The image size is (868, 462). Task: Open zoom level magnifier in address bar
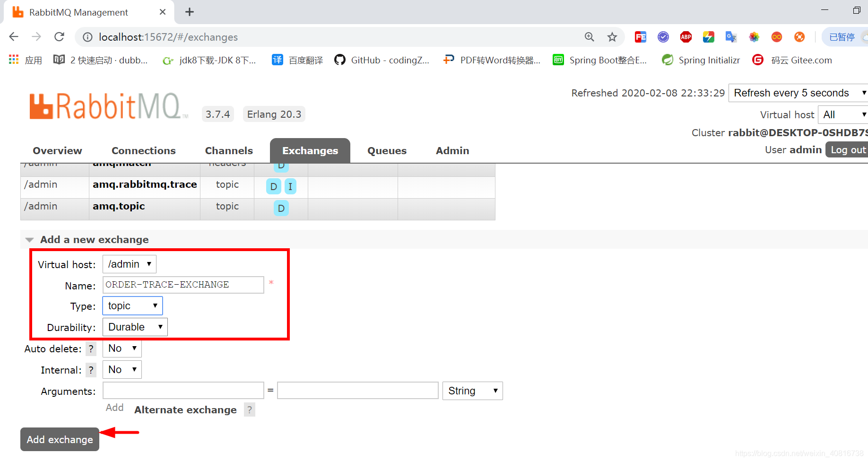coord(589,37)
